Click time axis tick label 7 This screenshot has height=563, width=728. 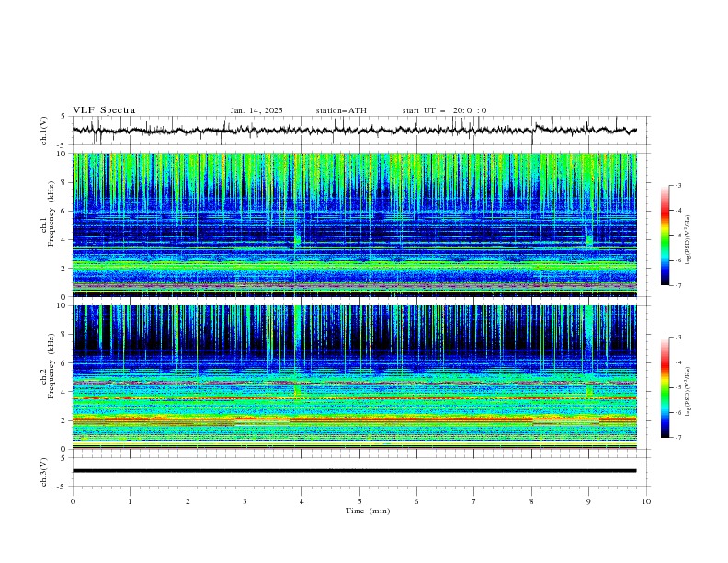[474, 501]
